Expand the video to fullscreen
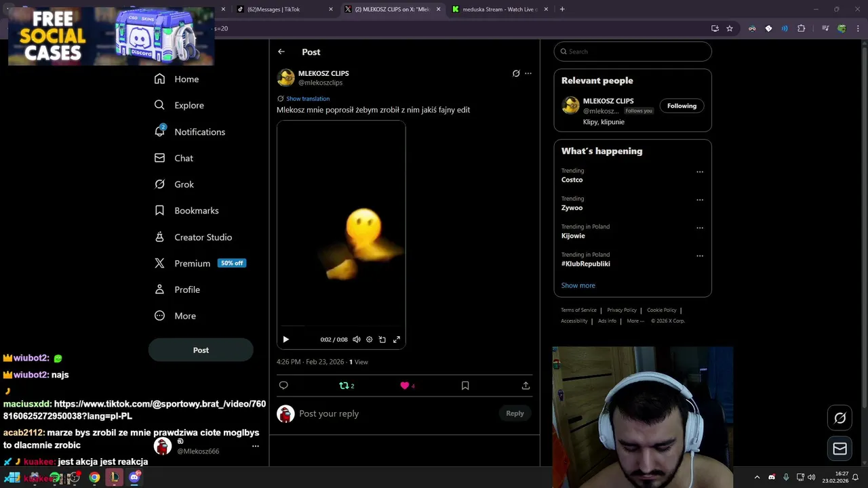Viewport: 868px width, 488px height. tap(397, 340)
